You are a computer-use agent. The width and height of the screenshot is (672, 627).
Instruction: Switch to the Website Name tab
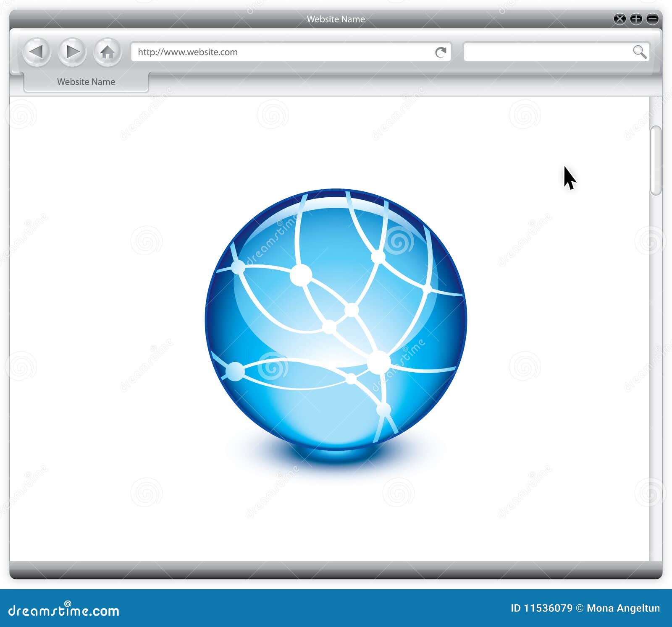pos(87,82)
